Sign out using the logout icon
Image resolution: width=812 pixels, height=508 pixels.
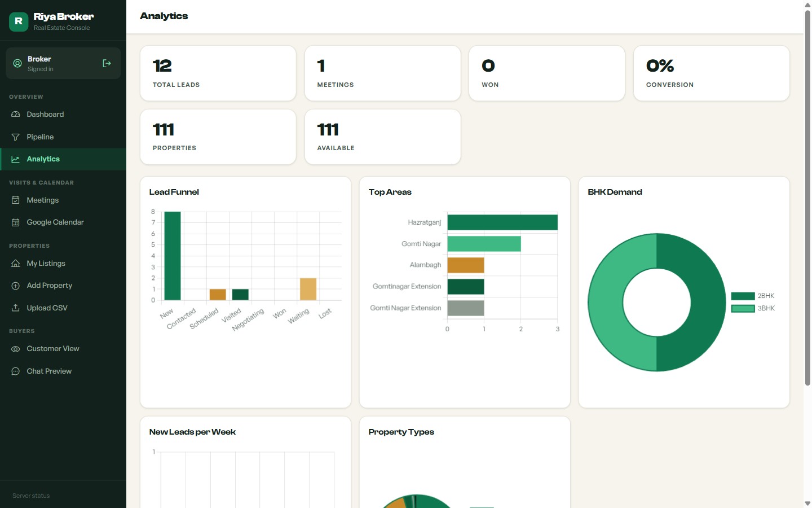[107, 63]
